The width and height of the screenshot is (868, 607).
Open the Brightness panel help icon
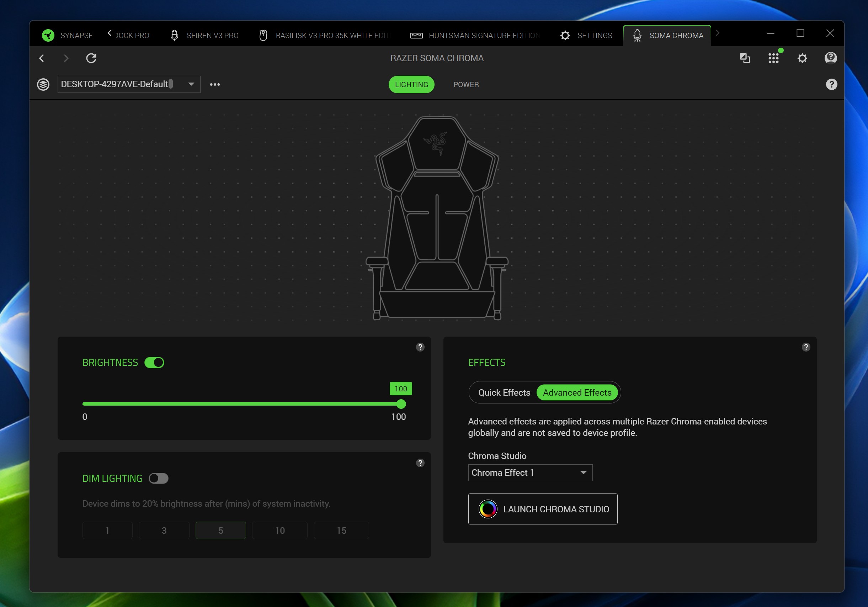click(x=420, y=347)
